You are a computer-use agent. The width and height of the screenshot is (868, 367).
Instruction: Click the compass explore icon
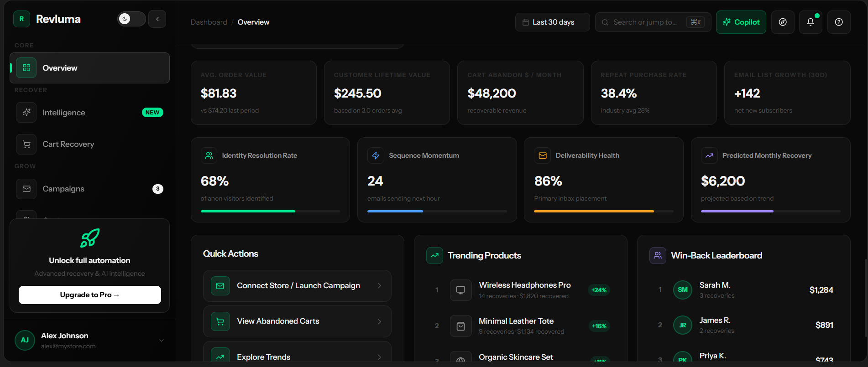[x=783, y=22]
